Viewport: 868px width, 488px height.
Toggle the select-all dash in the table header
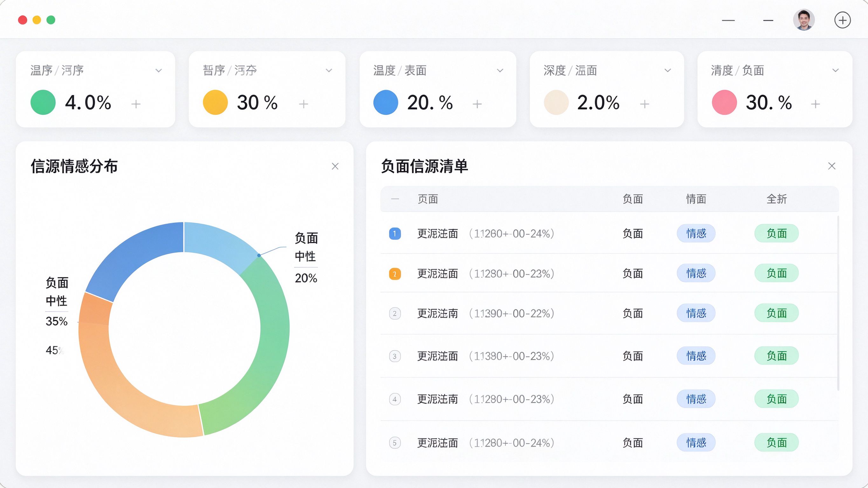395,199
